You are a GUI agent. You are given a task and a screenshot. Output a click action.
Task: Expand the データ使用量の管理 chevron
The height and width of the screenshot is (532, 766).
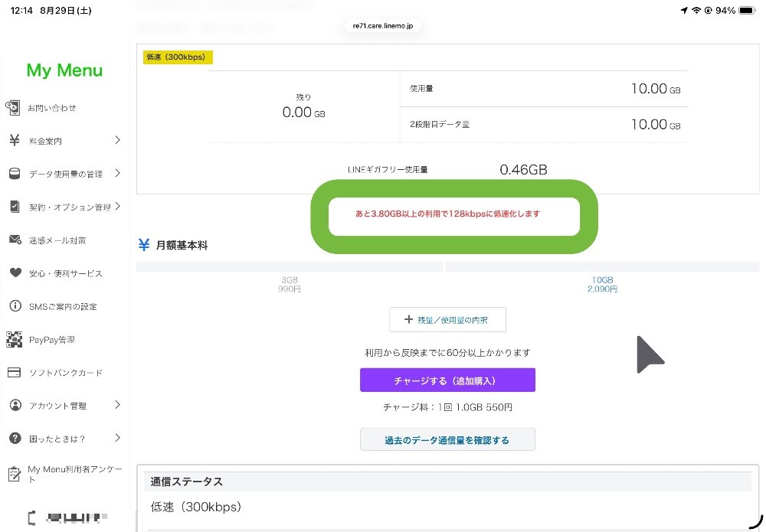(117, 173)
